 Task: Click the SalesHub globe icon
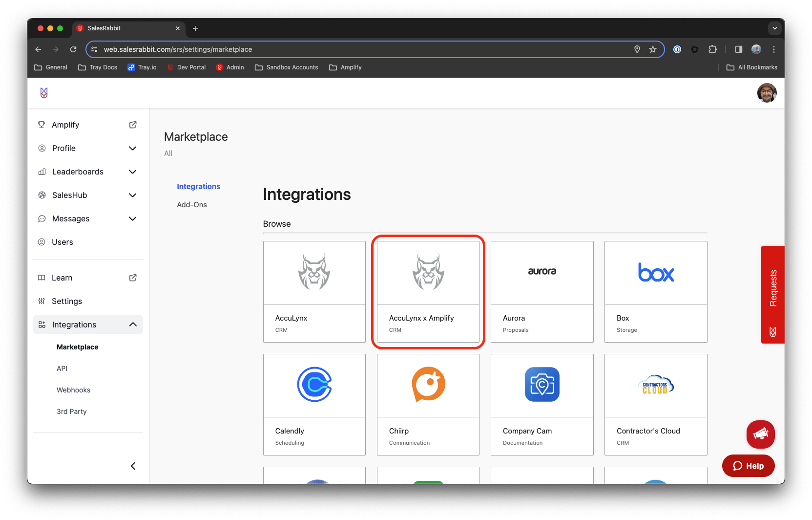[x=42, y=195]
